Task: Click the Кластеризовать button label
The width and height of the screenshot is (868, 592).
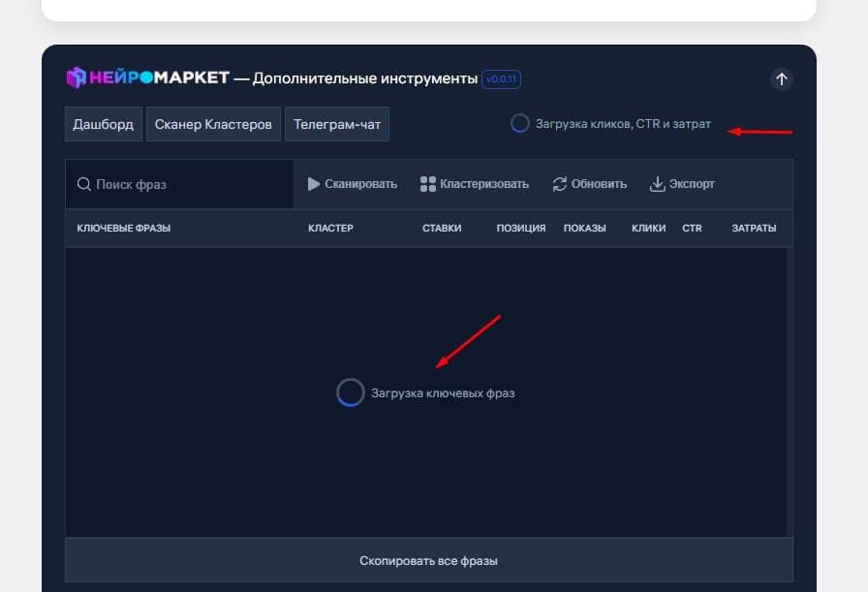Action: point(483,184)
